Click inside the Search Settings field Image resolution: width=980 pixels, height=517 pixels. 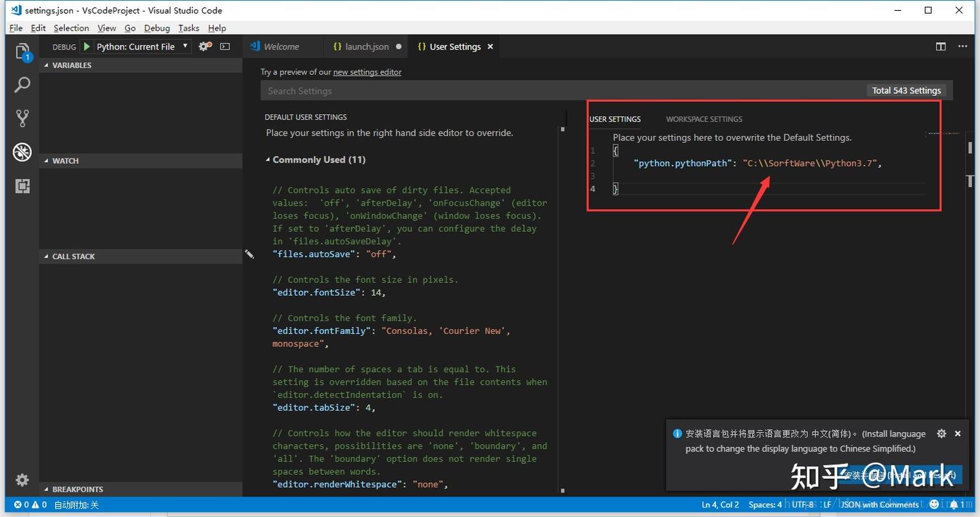pos(408,90)
